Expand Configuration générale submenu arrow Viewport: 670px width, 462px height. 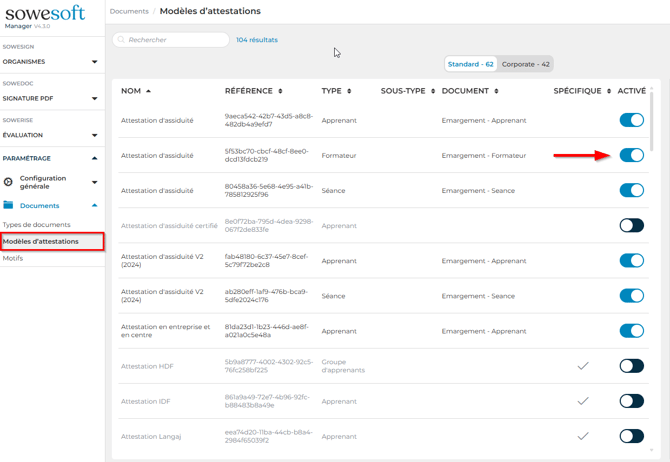coord(94,182)
